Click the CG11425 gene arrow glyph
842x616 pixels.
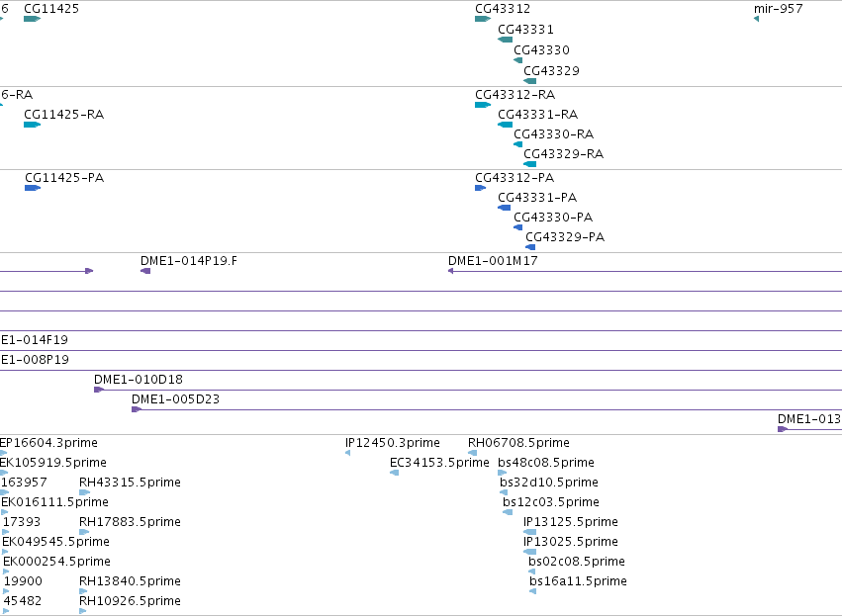pyautogui.click(x=33, y=19)
